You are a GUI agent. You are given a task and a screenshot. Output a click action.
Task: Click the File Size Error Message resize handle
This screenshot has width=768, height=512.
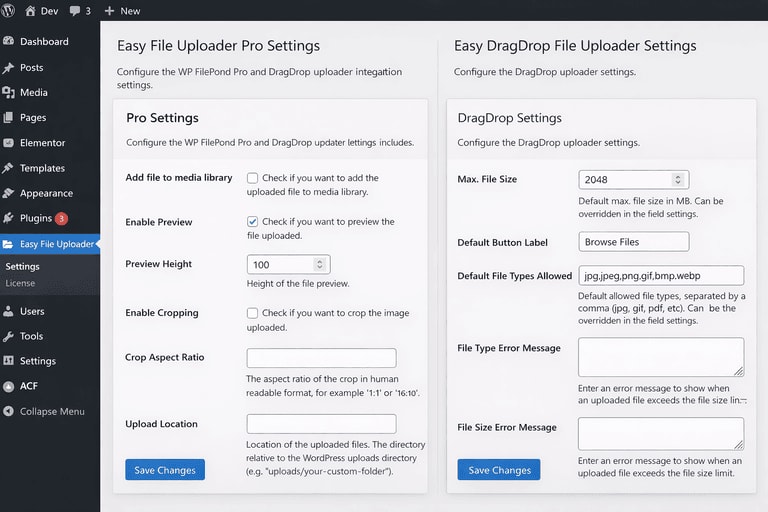739,445
